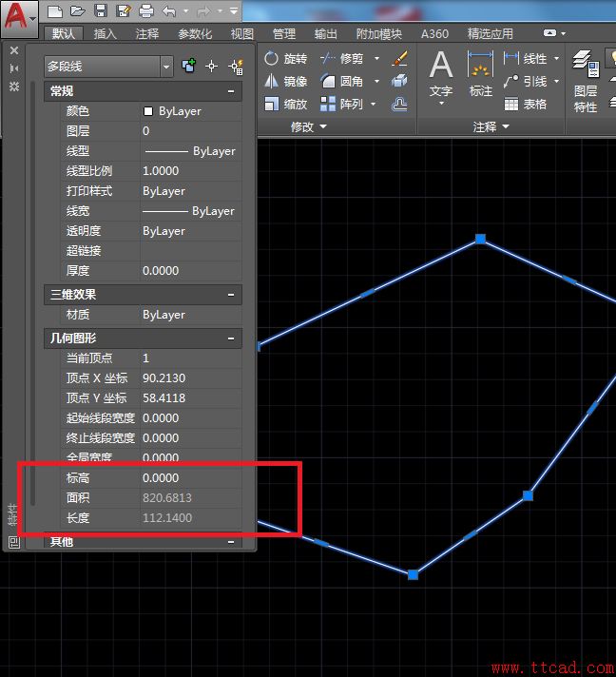
Task: Redo the previous action
Action: click(x=203, y=11)
